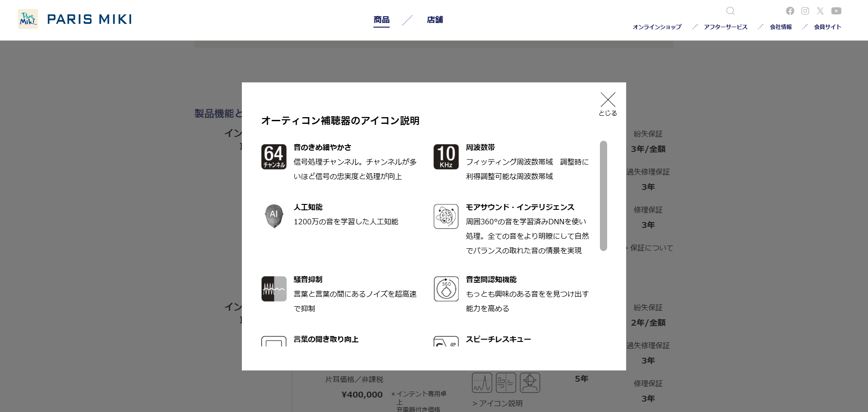Click the popup's vertical scrollbar

point(603,195)
